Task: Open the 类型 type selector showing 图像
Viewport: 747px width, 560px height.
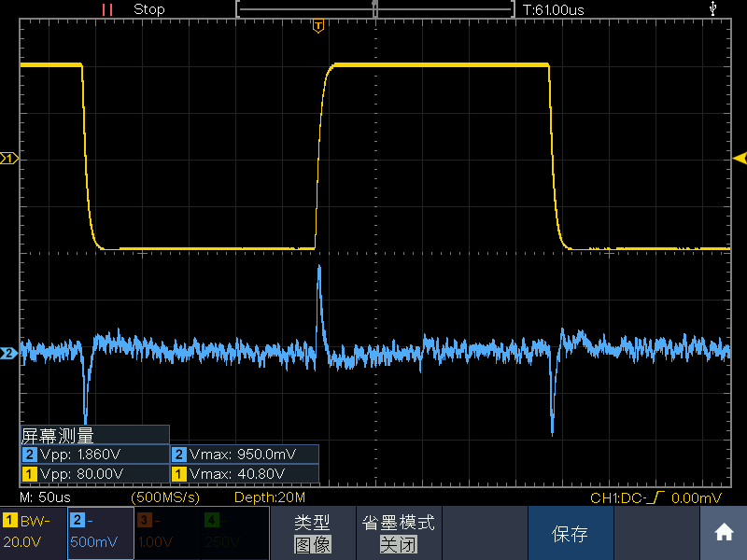Action: (313, 533)
